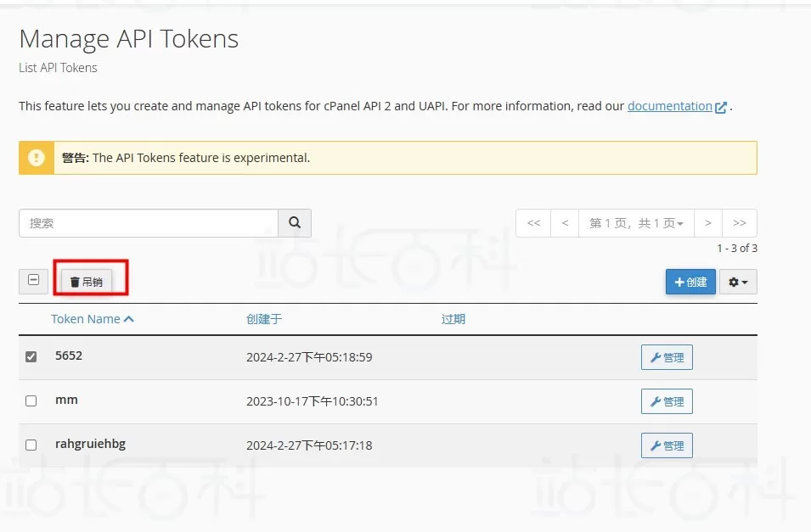
Task: Click into the 搜索 search input field
Action: point(149,223)
